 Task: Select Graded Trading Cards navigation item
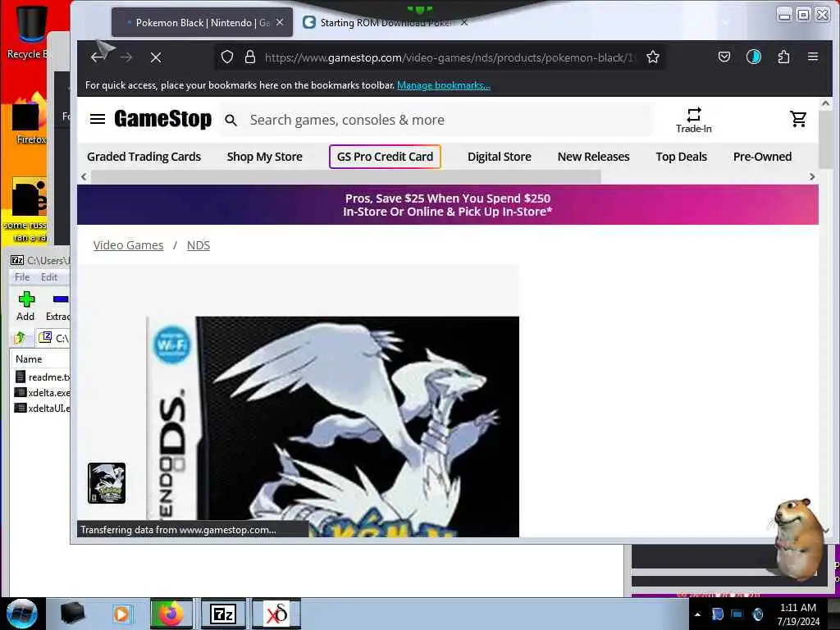point(144,157)
